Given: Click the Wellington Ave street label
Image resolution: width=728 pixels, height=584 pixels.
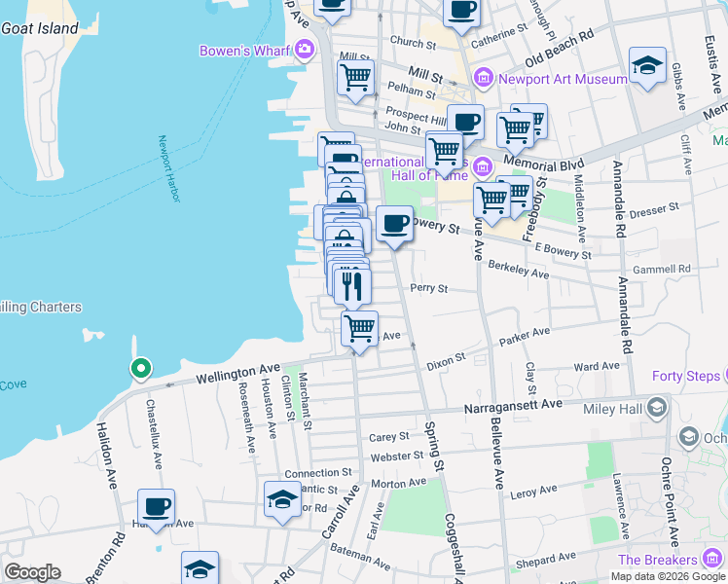Looking at the screenshot, I should point(237,374).
